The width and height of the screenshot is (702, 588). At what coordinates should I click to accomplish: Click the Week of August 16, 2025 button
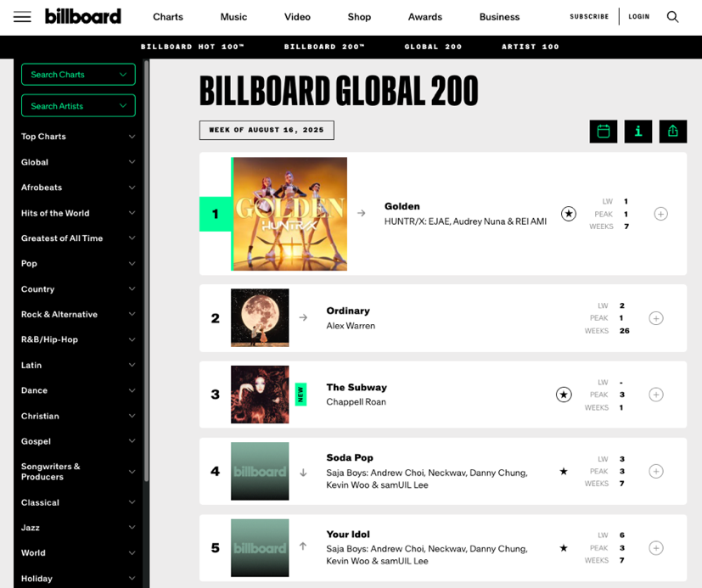click(x=267, y=130)
